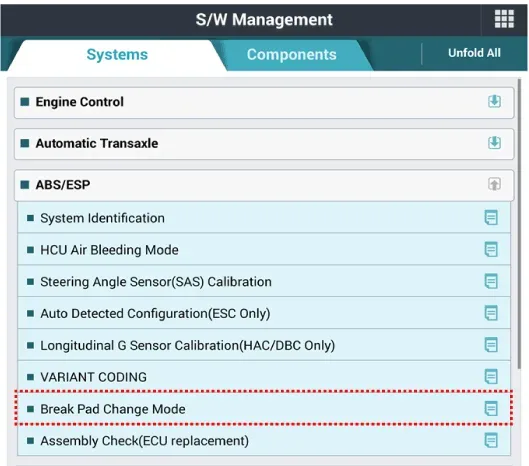Open Auto Detected Configuration document icon
529x466 pixels.
(x=491, y=313)
